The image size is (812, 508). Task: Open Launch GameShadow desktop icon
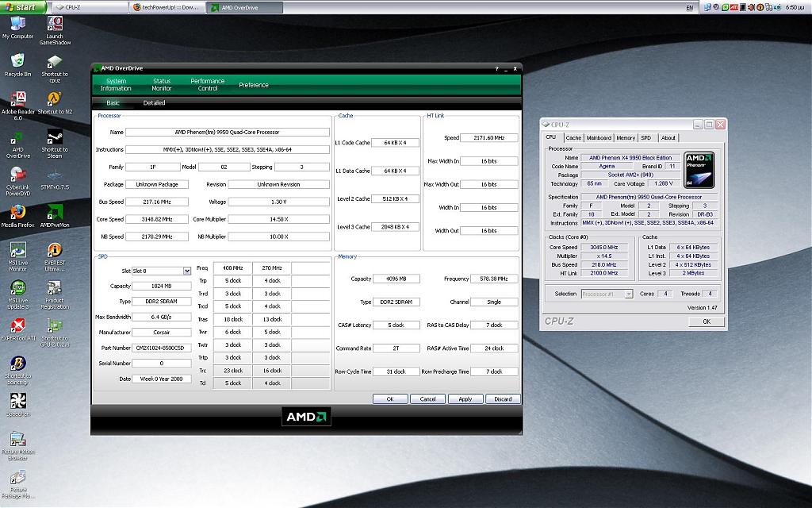point(55,30)
